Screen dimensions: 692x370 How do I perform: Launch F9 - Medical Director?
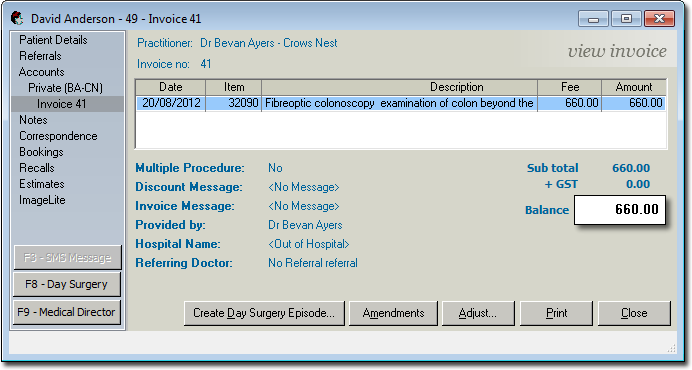click(67, 312)
